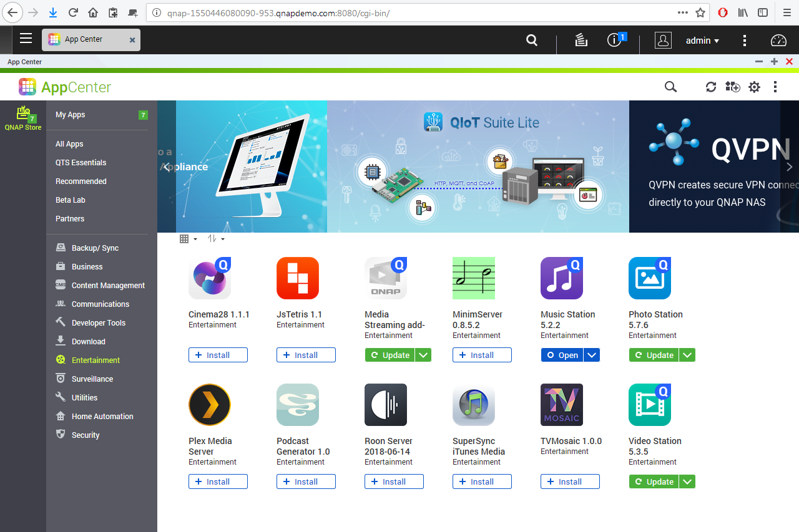Open the grid view mode dropdown
The height and width of the screenshot is (532, 799).
(x=188, y=239)
